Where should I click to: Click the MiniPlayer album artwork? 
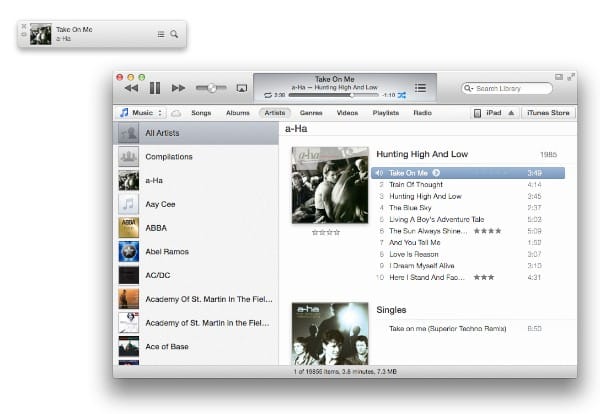[x=41, y=34]
